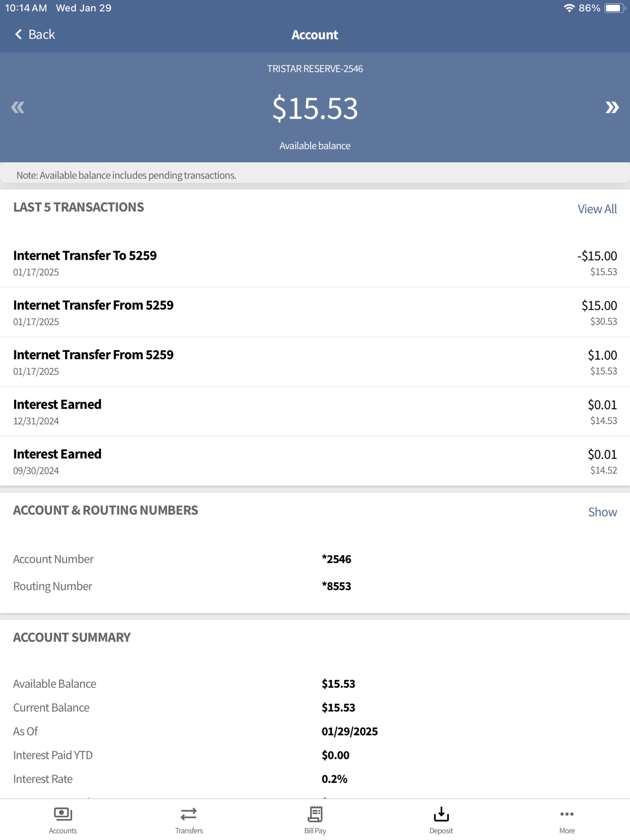
Task: Open the Accounts tab in bottom bar
Action: 63,820
